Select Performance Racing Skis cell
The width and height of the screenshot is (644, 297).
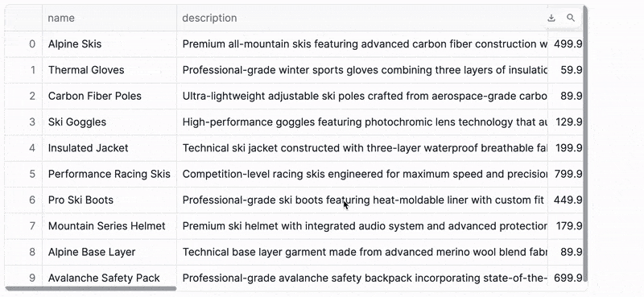pos(109,174)
